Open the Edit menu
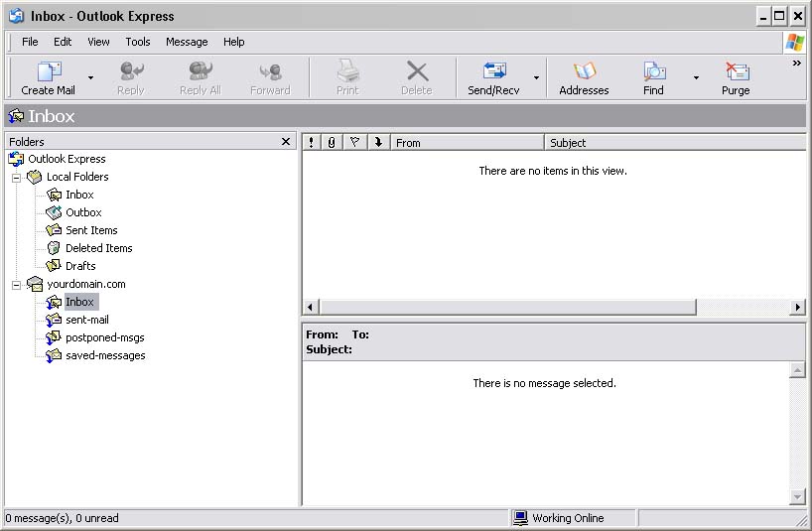 click(x=63, y=42)
